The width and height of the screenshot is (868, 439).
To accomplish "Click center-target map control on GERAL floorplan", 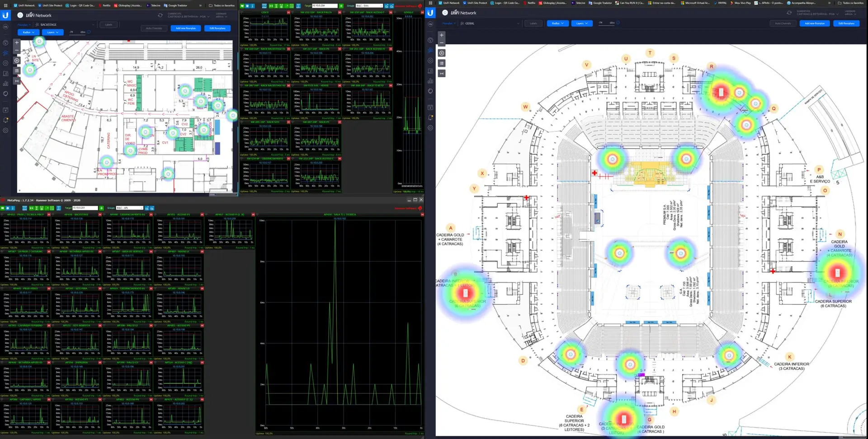I will pyautogui.click(x=442, y=53).
